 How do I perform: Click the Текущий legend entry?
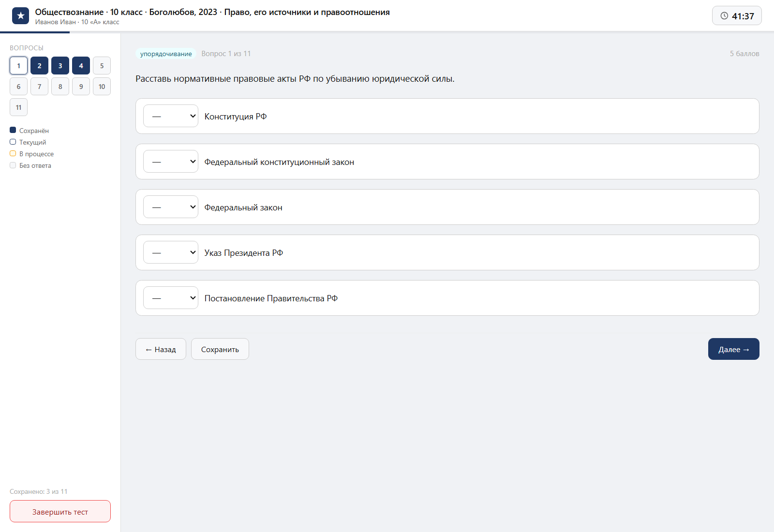(x=28, y=142)
